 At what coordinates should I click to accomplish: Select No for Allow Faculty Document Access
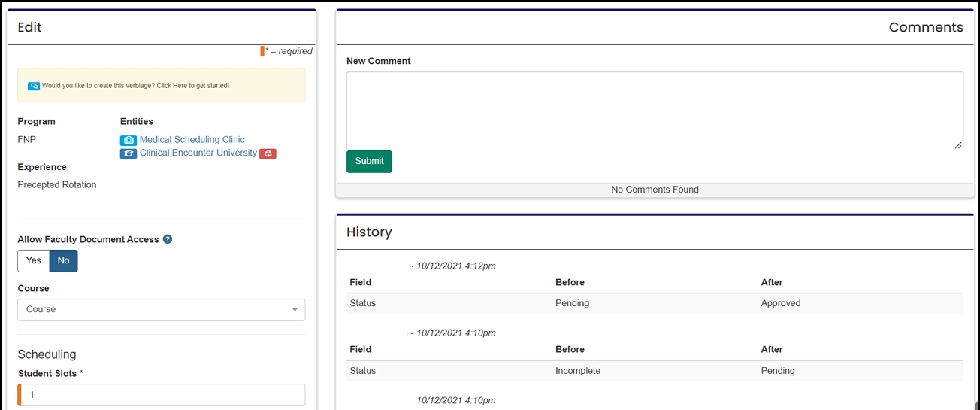pos(63,260)
